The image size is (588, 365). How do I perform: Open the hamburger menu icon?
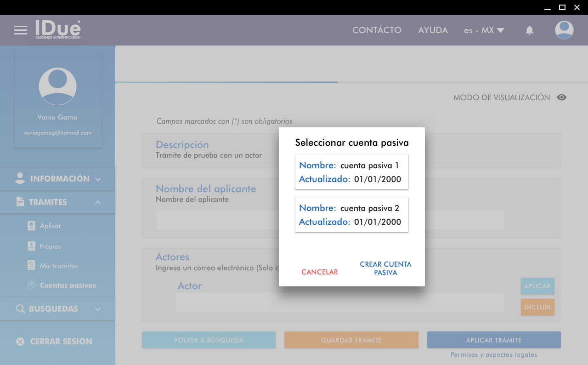click(21, 30)
